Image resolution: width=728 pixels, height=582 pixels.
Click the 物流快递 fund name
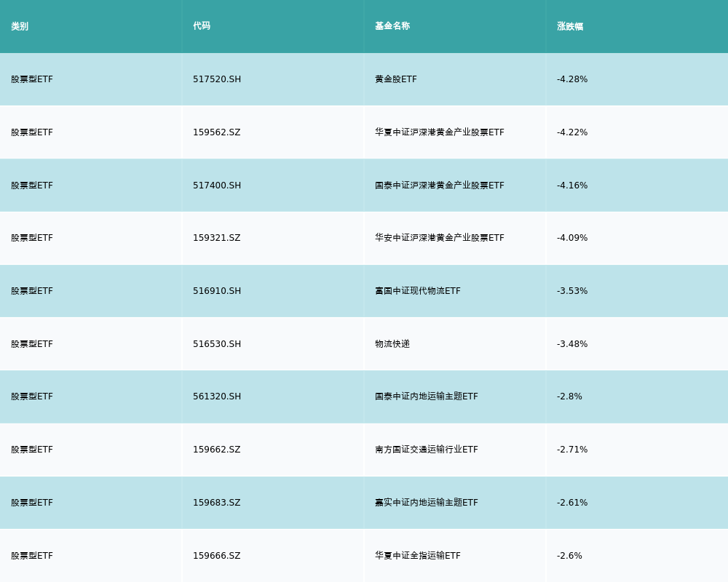(x=392, y=344)
